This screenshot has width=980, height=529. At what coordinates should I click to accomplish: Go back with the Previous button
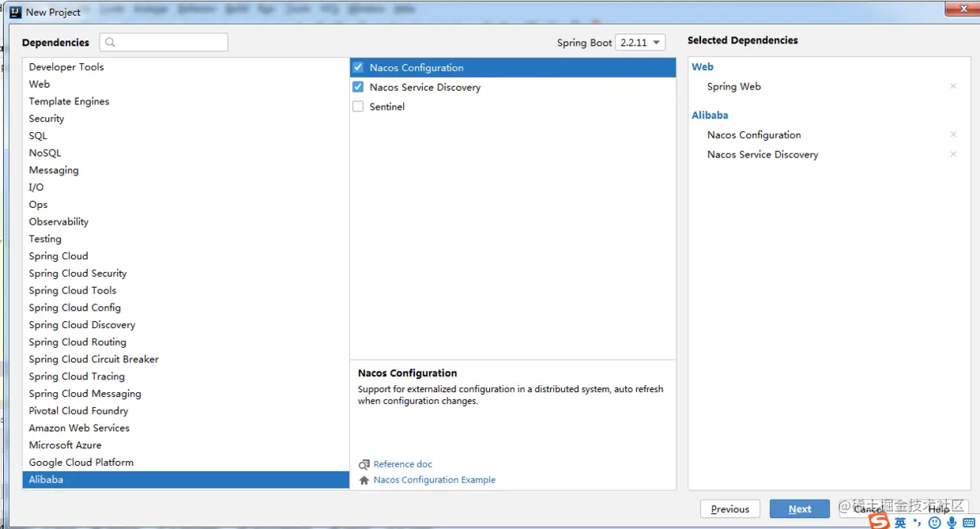point(730,509)
